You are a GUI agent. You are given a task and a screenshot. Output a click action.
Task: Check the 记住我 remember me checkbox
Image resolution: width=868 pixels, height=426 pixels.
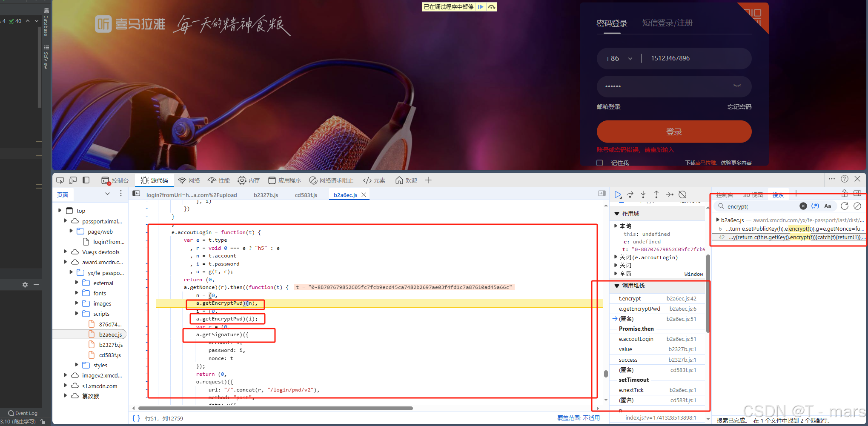click(x=599, y=163)
